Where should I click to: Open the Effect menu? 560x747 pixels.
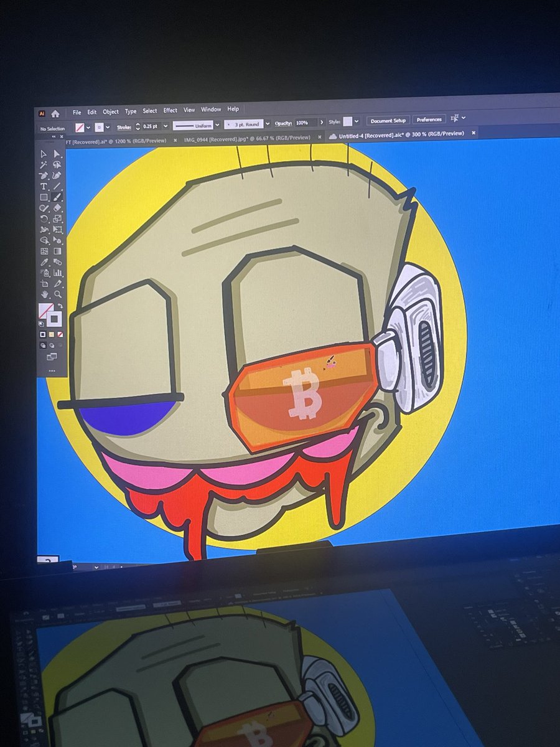click(x=170, y=111)
